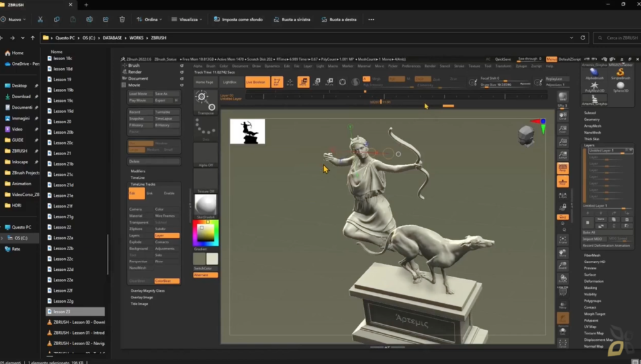641x364 pixels.
Task: Select the Rotate mode icon
Action: (329, 82)
